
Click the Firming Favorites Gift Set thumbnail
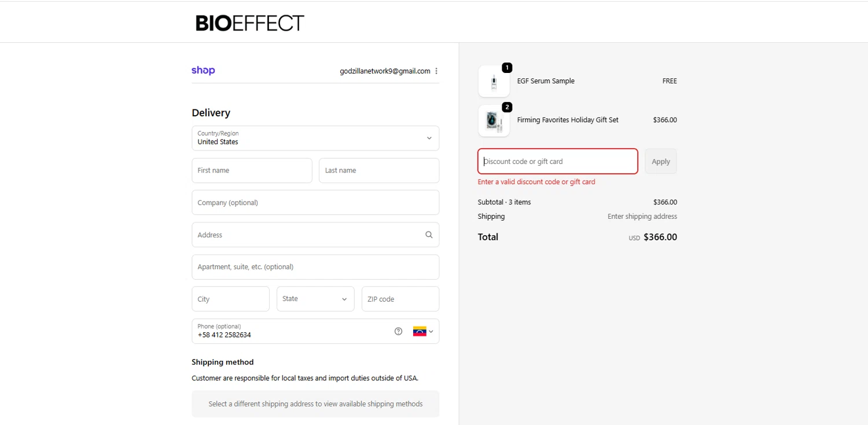point(494,120)
